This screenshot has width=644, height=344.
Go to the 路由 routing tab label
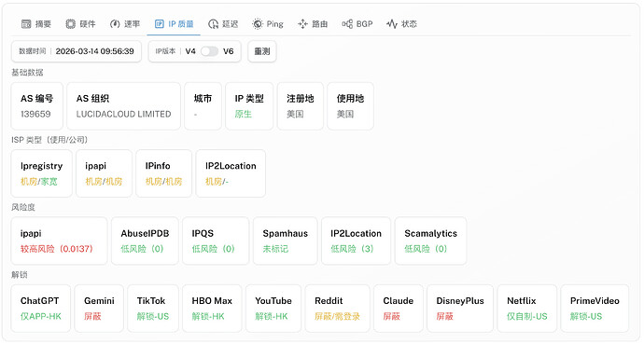pyautogui.click(x=319, y=24)
